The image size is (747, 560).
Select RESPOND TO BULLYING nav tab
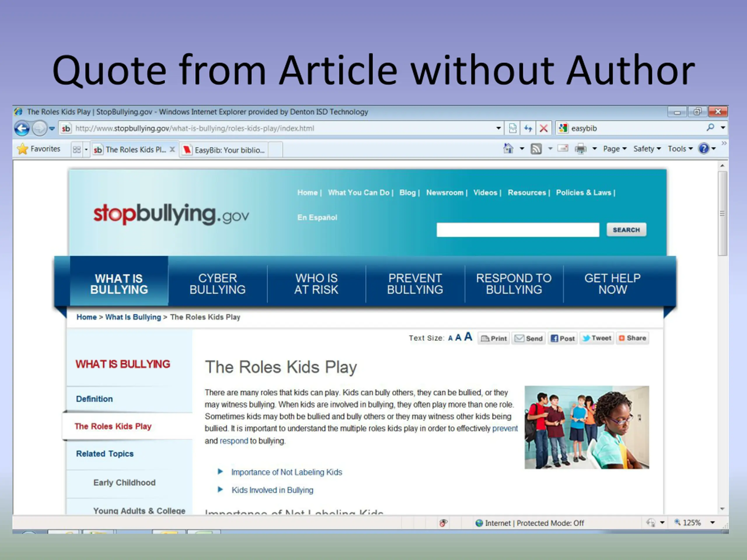(514, 283)
